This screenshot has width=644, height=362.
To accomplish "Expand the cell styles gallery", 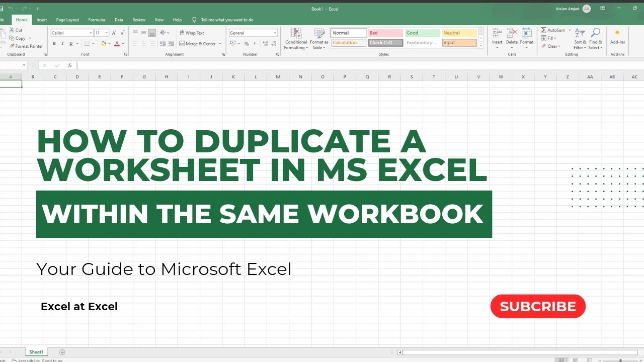I will pyautogui.click(x=481, y=45).
